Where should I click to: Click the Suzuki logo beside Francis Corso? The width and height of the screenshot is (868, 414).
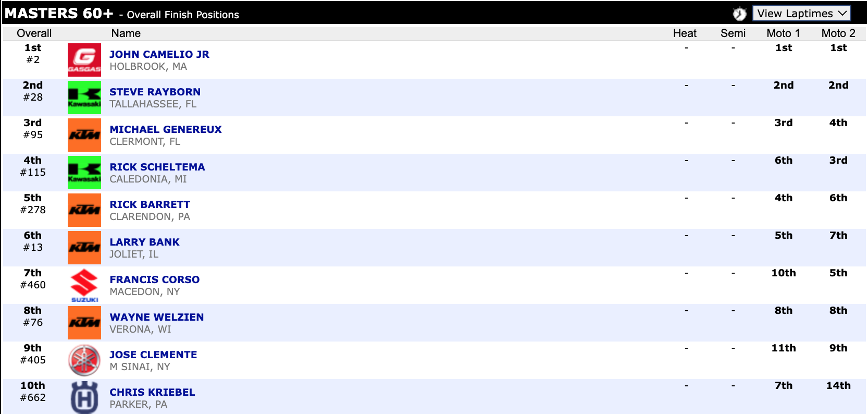pyautogui.click(x=84, y=285)
